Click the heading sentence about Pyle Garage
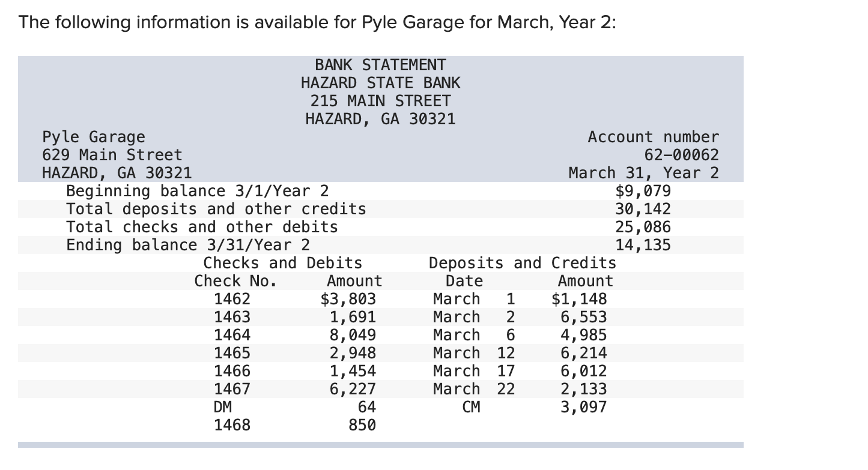Image resolution: width=868 pixels, height=470 pixels. (x=318, y=23)
